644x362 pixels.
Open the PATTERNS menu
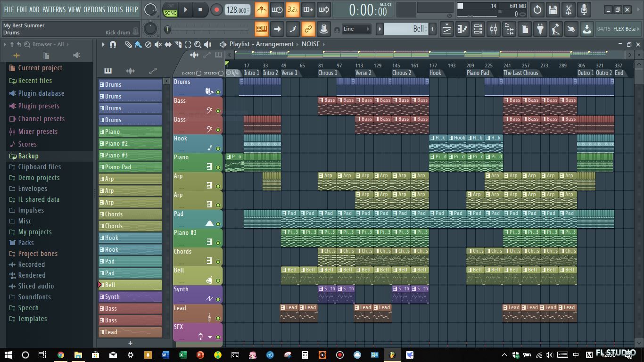54,9
